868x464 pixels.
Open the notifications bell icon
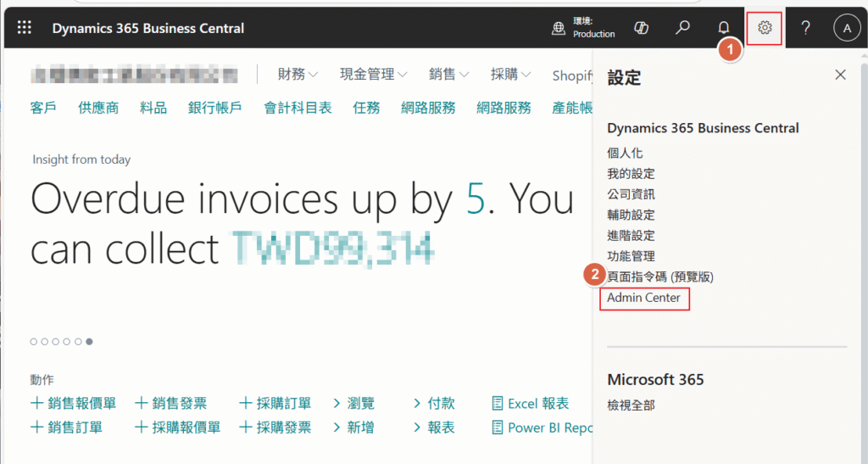coord(723,28)
